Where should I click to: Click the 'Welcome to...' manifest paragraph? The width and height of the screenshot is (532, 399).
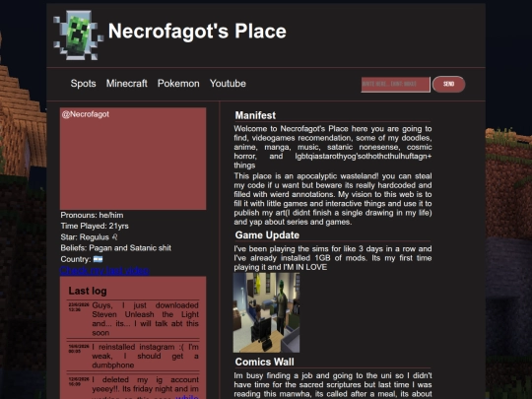click(333, 147)
